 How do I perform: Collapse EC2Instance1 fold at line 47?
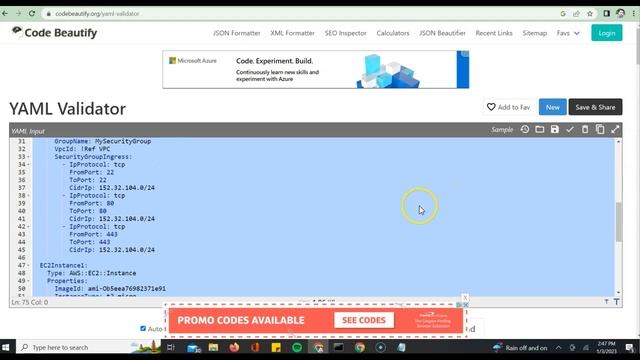pyautogui.click(x=28, y=266)
